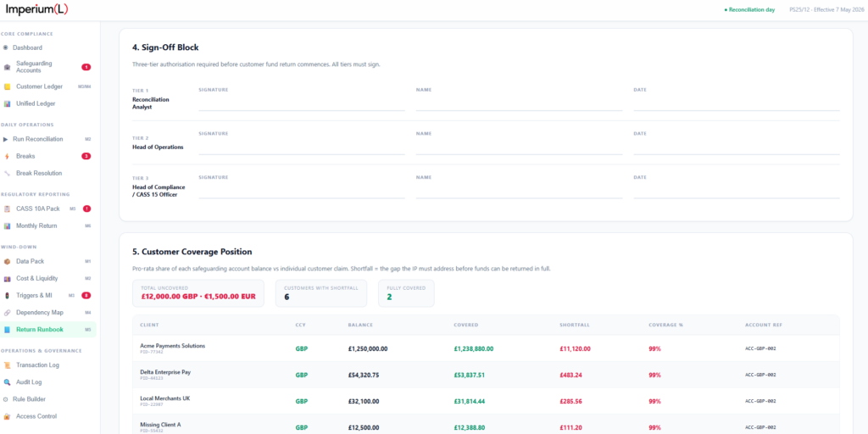Select the Delta Enterprise Pay client
868x434 pixels.
coord(486,375)
